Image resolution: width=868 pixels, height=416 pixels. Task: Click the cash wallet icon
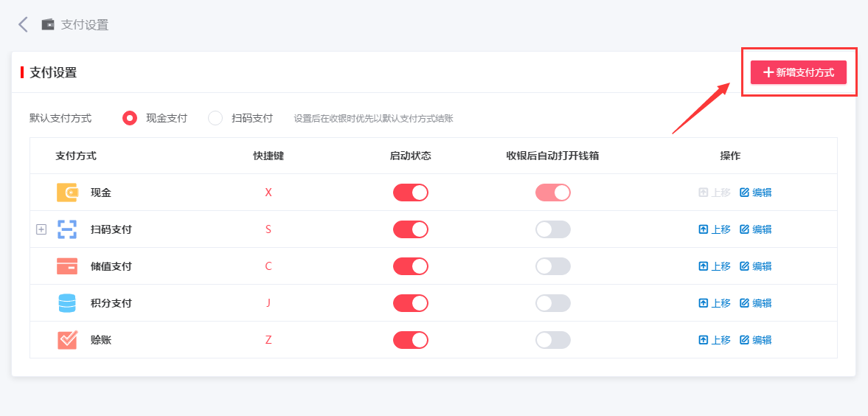[x=67, y=193]
